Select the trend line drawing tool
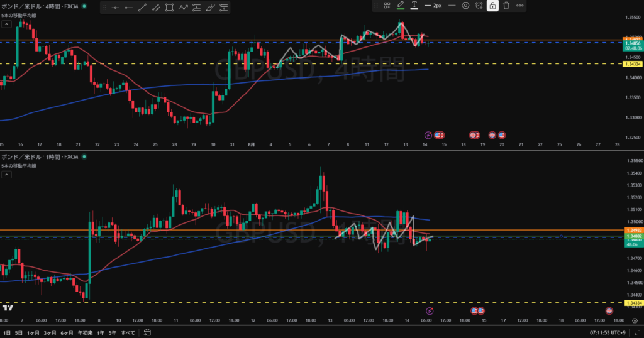 [142, 8]
